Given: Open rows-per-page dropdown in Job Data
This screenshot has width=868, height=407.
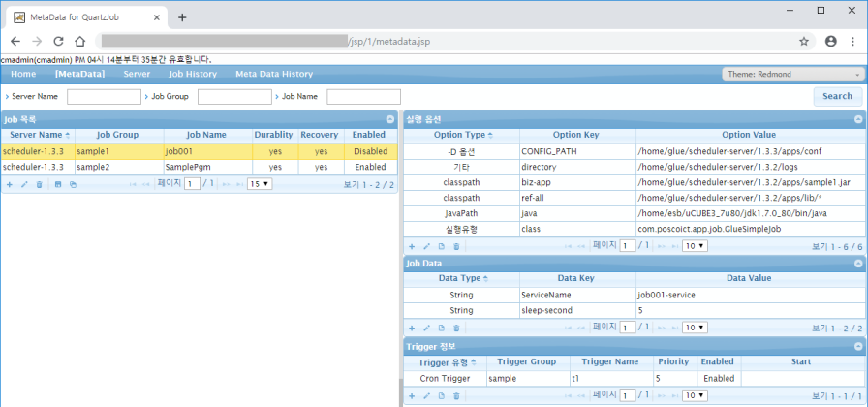Looking at the screenshot, I should [695, 328].
